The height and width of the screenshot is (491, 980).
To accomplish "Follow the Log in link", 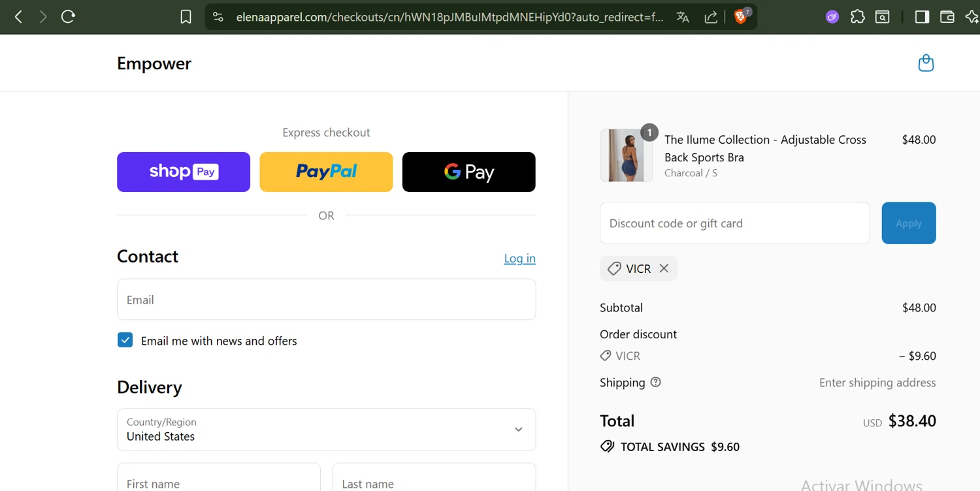I will coord(519,258).
